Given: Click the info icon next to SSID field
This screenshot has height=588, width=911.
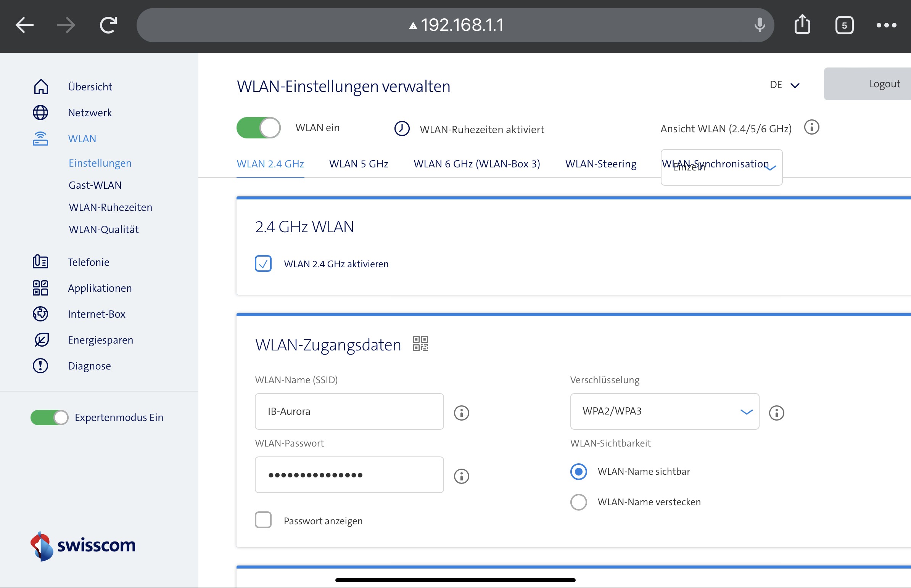Looking at the screenshot, I should (462, 413).
